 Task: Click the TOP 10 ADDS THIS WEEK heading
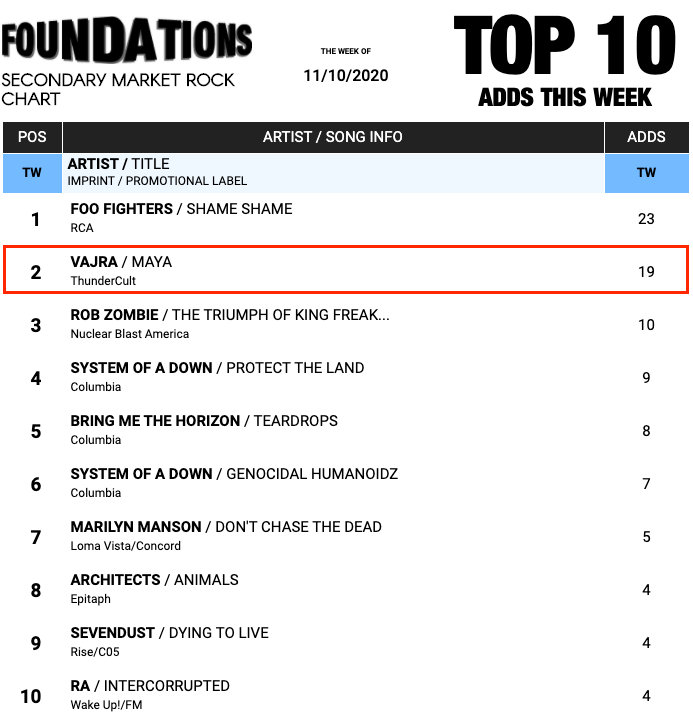coord(565,62)
